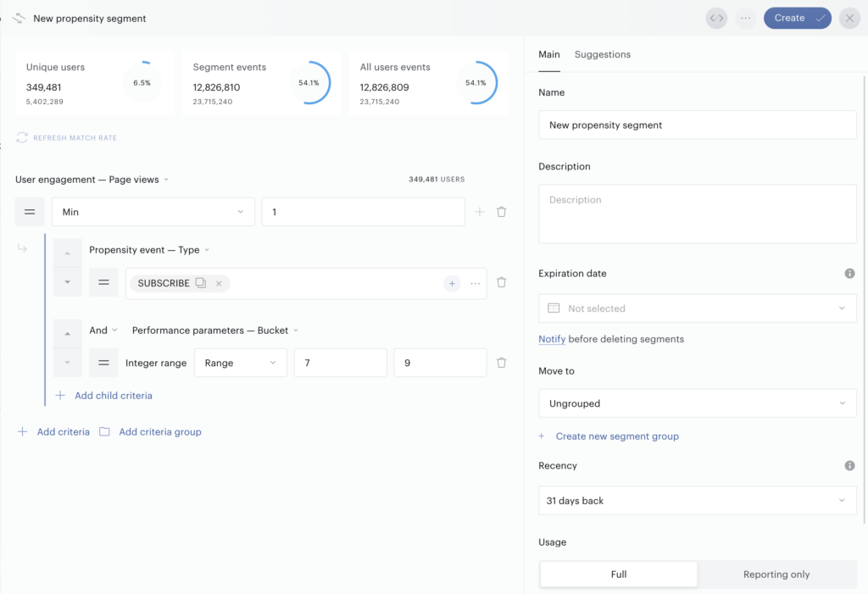Click range lower bound field with 7
Viewport: 868px width, 594px height.
[341, 363]
